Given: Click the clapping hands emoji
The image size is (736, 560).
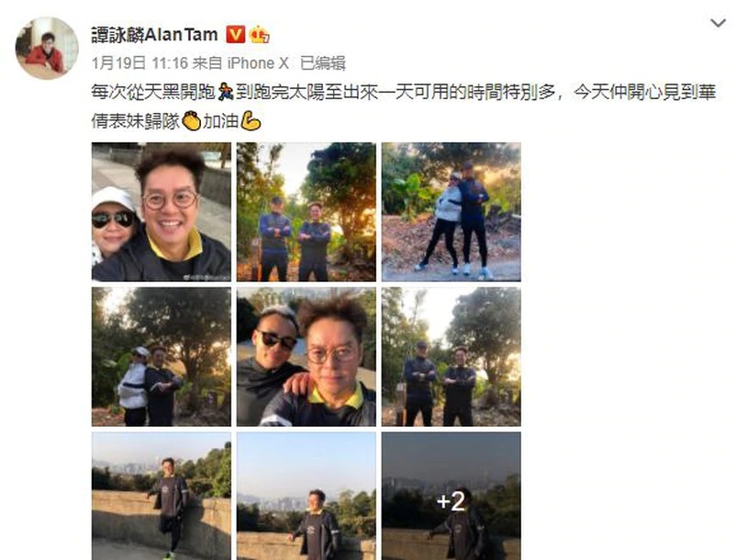Looking at the screenshot, I should tap(192, 121).
